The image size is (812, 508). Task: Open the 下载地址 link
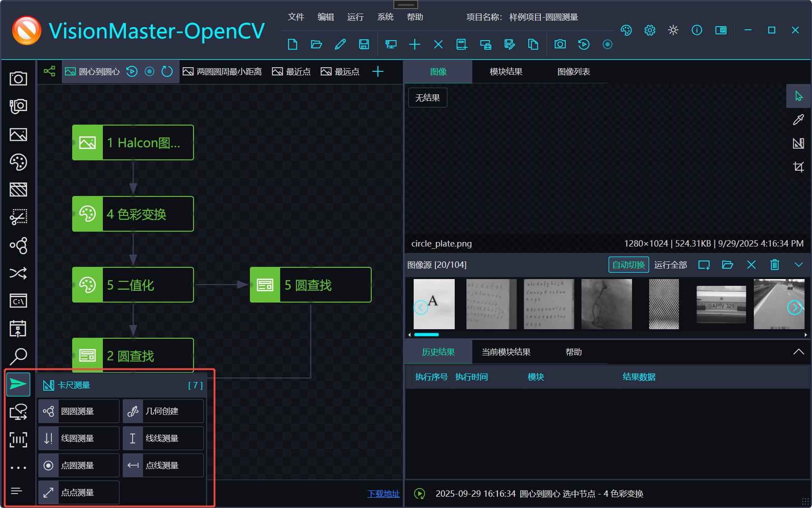(x=383, y=494)
